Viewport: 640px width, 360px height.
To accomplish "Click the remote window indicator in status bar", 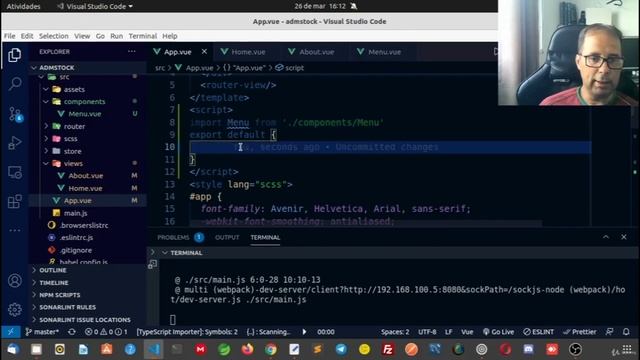I will 11,332.
